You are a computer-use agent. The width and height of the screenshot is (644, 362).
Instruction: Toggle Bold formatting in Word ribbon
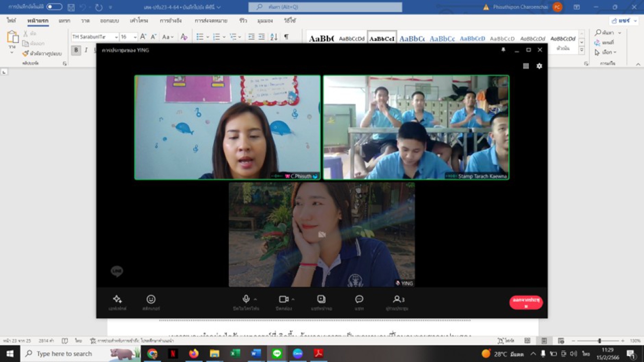[76, 50]
